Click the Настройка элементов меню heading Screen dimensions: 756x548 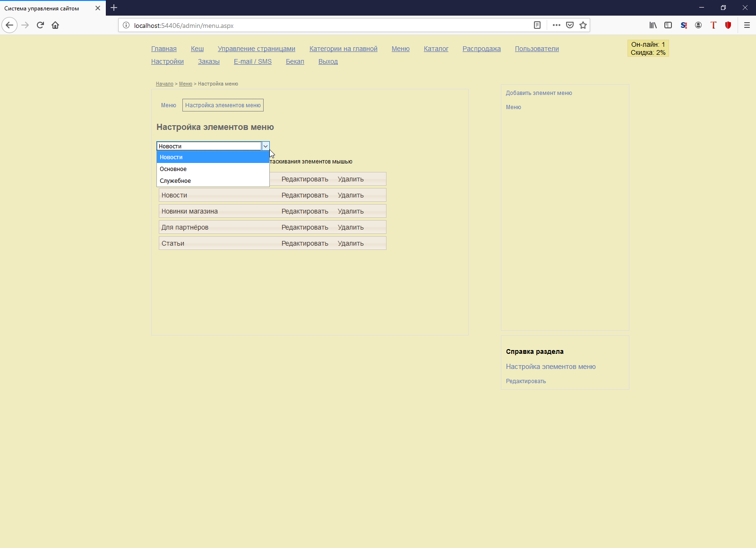coord(215,127)
